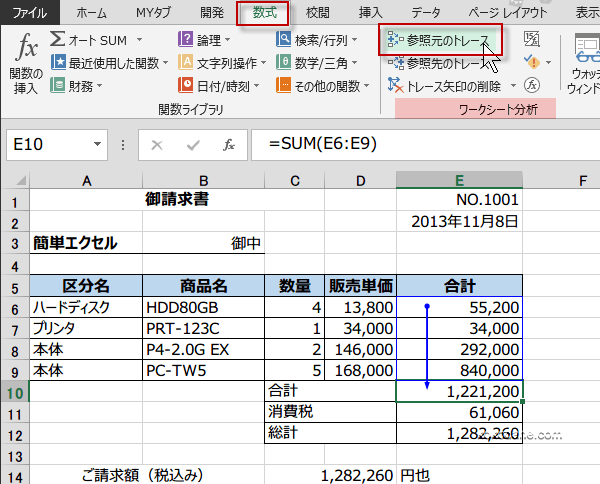Open the その他の関数 icon
Viewport: 600px width, 484px height.
click(x=284, y=85)
